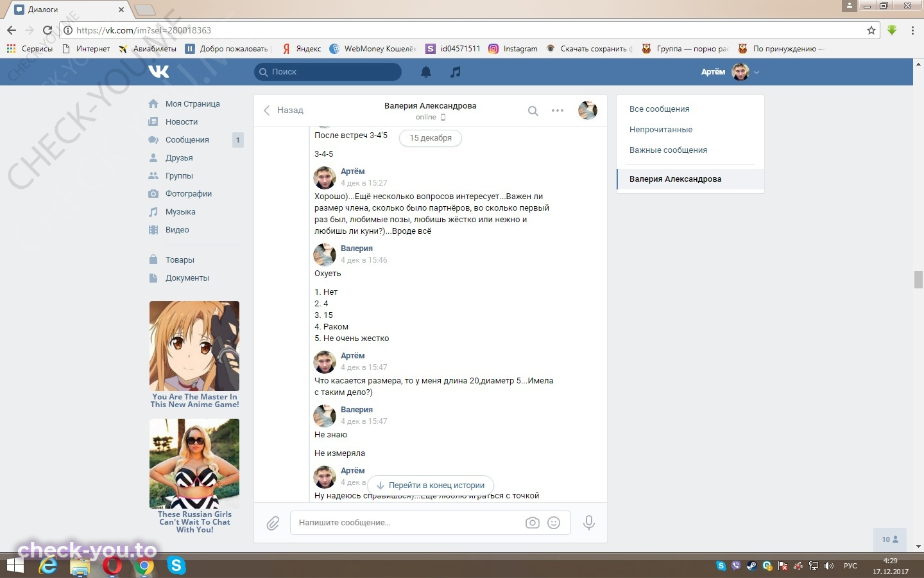The height and width of the screenshot is (578, 924).
Task: Click the green download extension icon
Action: click(x=892, y=30)
